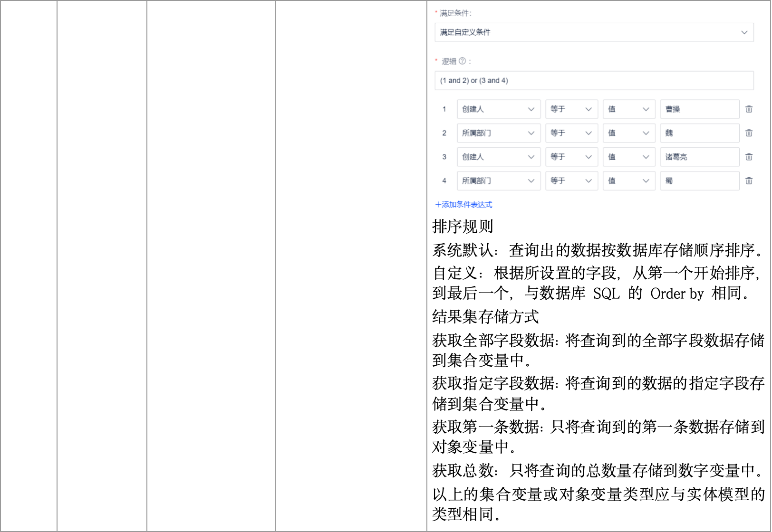The image size is (772, 532).
Task: Click the 曹操 value input
Action: pyautogui.click(x=700, y=109)
